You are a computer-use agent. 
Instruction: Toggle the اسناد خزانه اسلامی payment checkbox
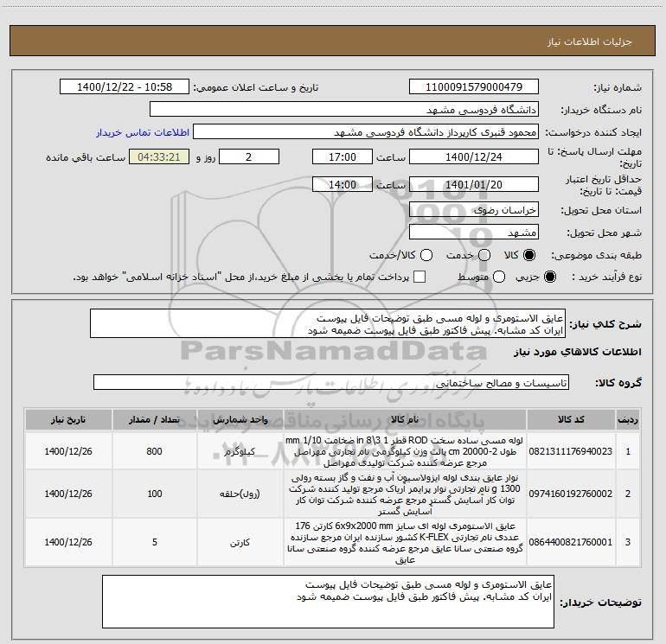(x=419, y=277)
